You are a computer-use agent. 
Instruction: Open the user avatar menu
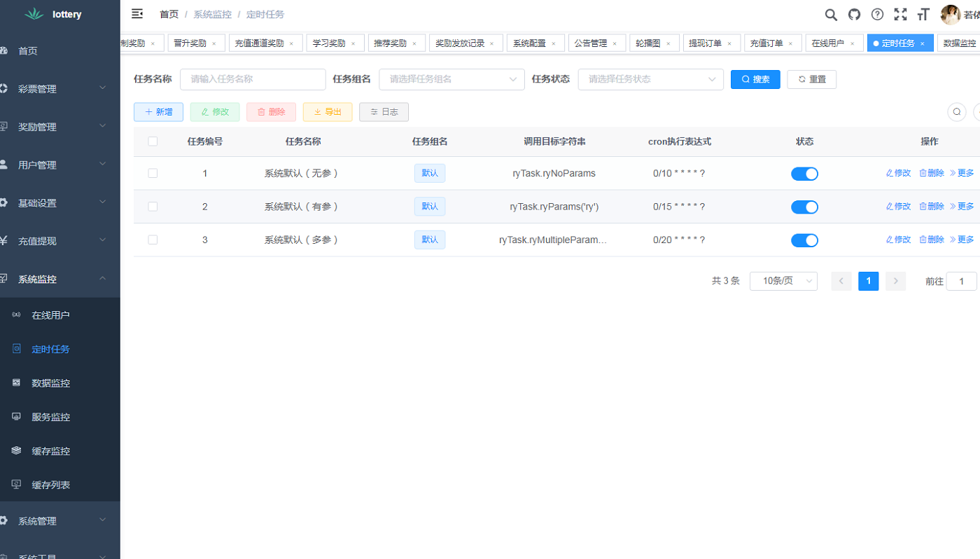951,14
